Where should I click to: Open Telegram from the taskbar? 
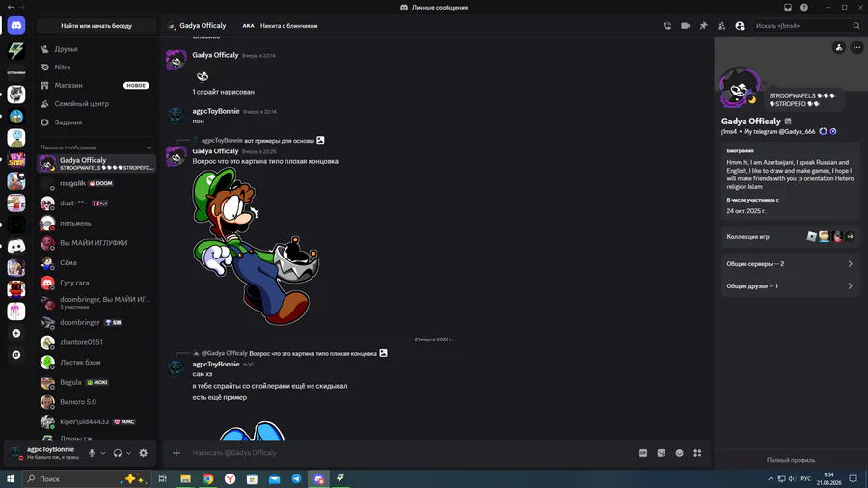tap(296, 478)
